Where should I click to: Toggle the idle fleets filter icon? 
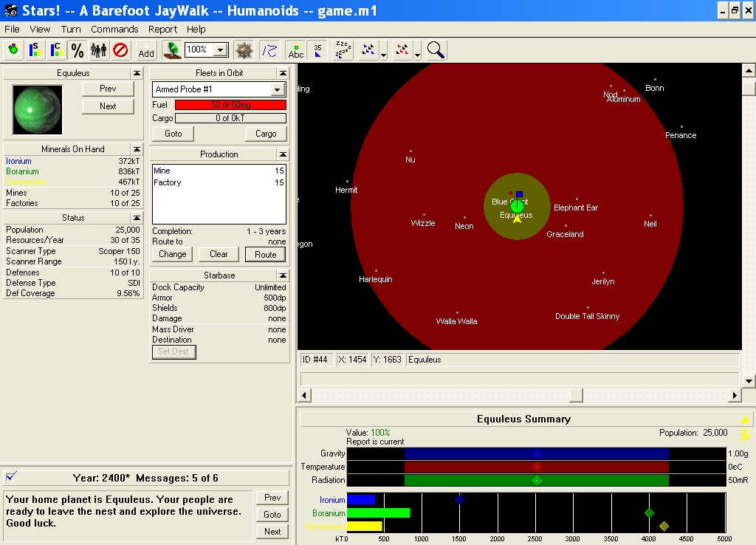click(x=343, y=50)
